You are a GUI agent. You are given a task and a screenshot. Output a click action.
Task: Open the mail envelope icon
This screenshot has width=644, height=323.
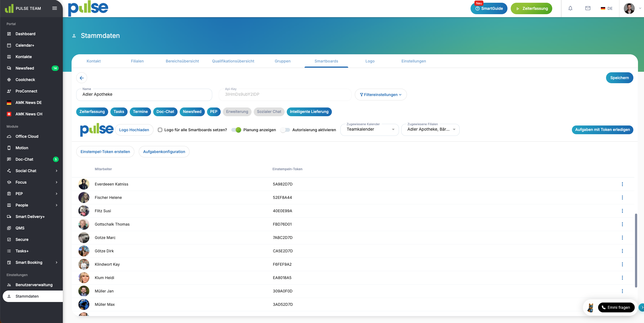[588, 8]
